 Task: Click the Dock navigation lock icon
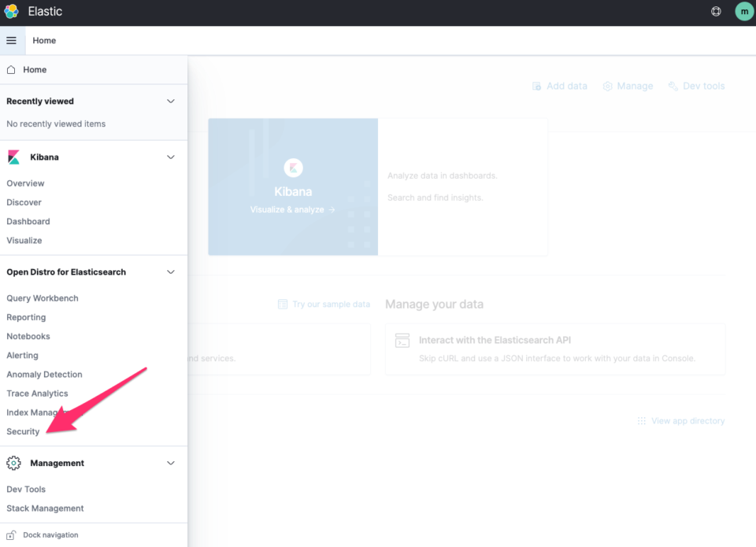(x=11, y=535)
